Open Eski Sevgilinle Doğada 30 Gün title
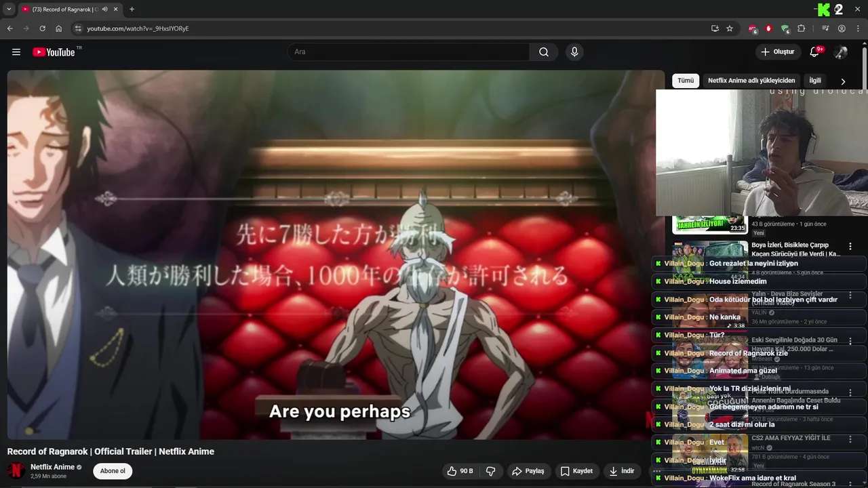 click(794, 344)
